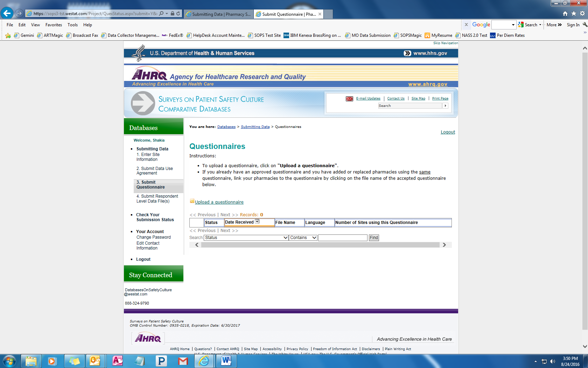This screenshot has height=368, width=588.
Task: Expand the Google search box dropdown arrow
Action: pos(513,25)
